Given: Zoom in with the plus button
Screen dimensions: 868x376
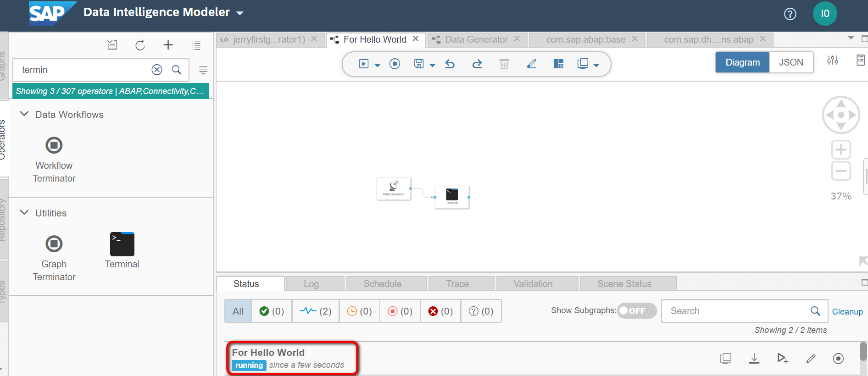Looking at the screenshot, I should 841,149.
